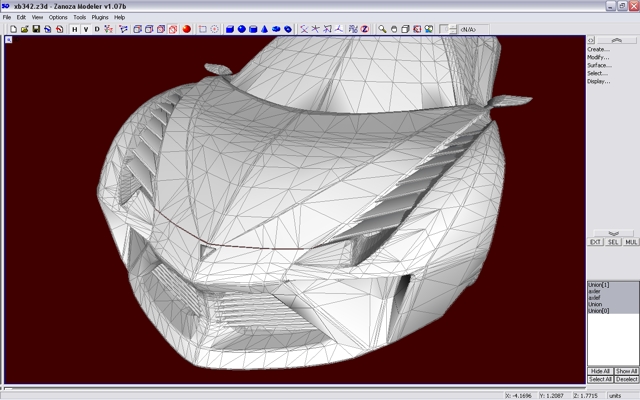The height and width of the screenshot is (400, 640).
Task: Expand the Modify... command group
Action: pyautogui.click(x=598, y=57)
